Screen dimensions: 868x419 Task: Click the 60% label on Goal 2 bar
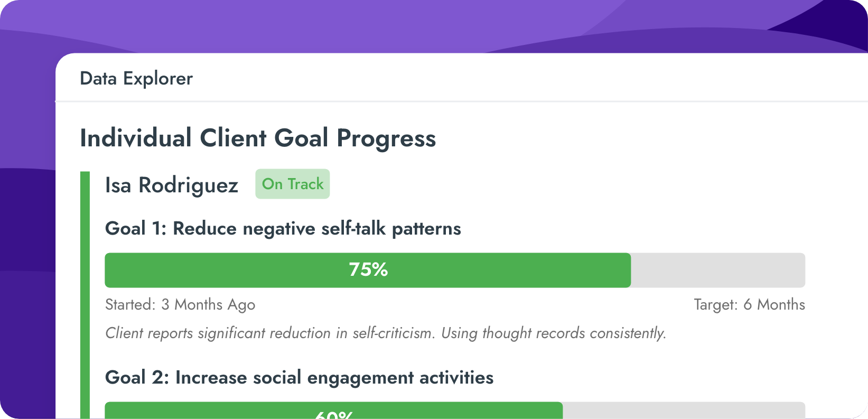coord(333,414)
